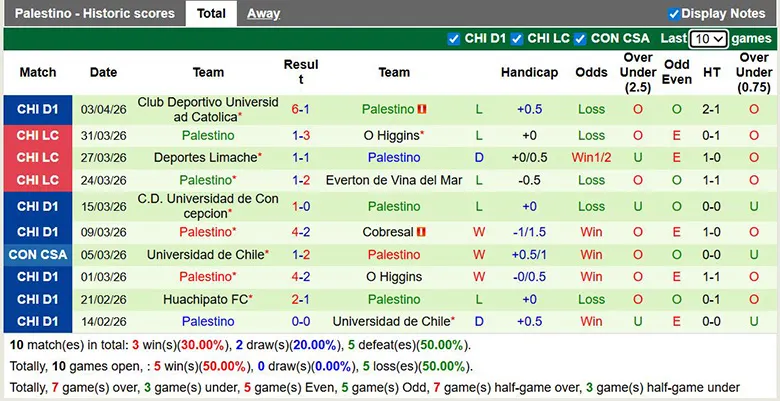The width and height of the screenshot is (780, 401).
Task: Click the Handicap column header
Action: tap(529, 72)
